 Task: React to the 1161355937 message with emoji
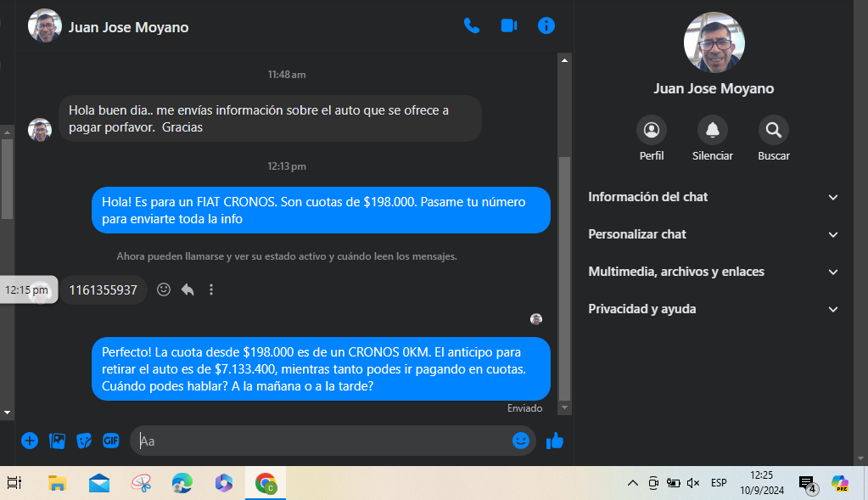[x=163, y=289]
